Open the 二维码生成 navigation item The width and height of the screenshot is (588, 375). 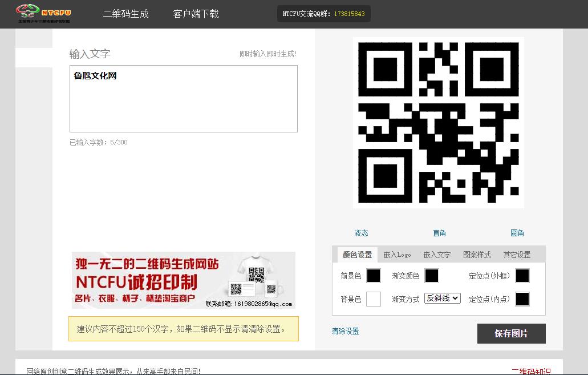126,14
